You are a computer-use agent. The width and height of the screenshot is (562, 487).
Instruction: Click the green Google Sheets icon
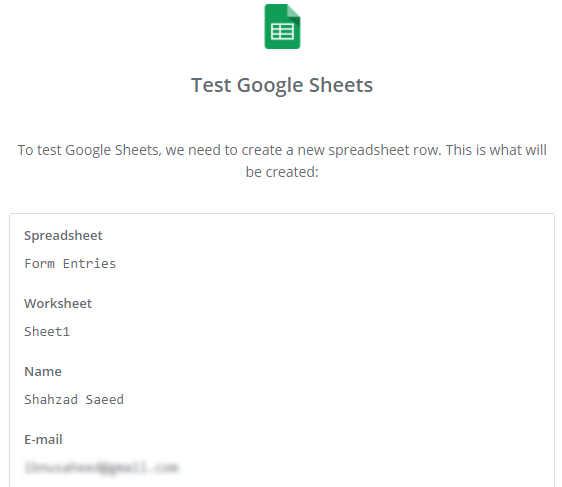[282, 27]
